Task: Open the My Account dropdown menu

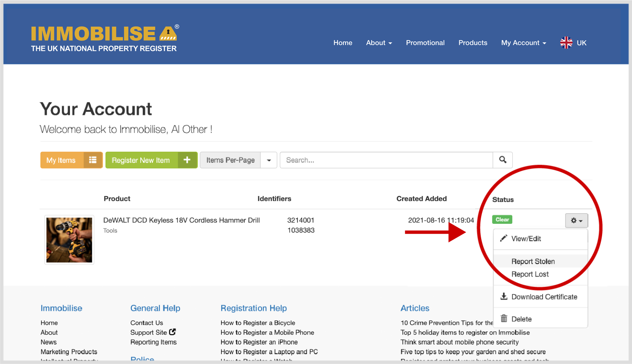Action: tap(523, 43)
